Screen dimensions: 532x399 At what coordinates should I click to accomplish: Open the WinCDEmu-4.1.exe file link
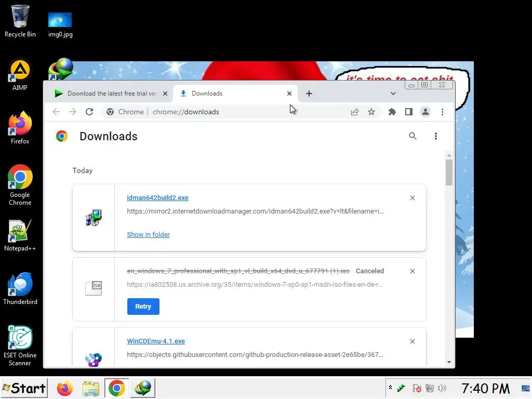pos(156,341)
